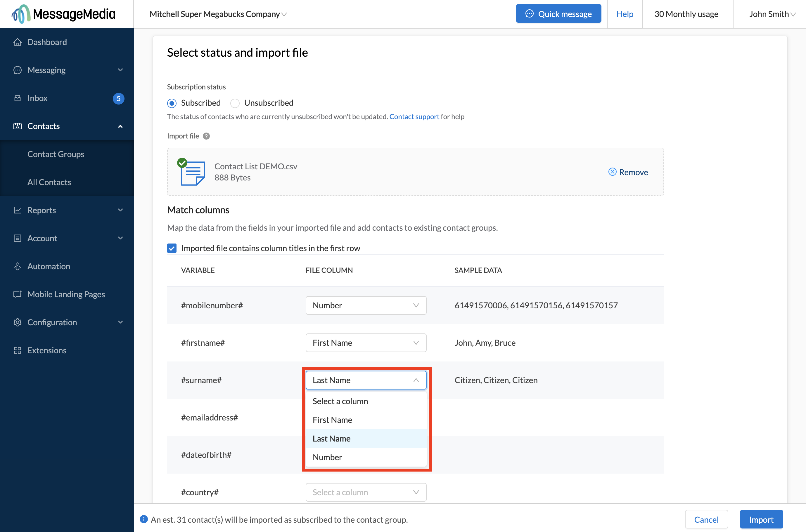Viewport: 806px width, 532px height.
Task: Collapse the Contacts sidebar section
Action: (x=120, y=126)
